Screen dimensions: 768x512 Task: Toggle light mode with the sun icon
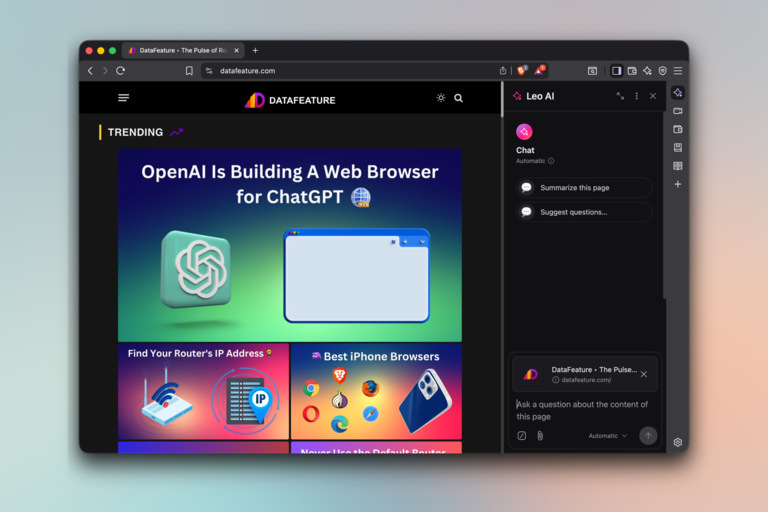441,98
